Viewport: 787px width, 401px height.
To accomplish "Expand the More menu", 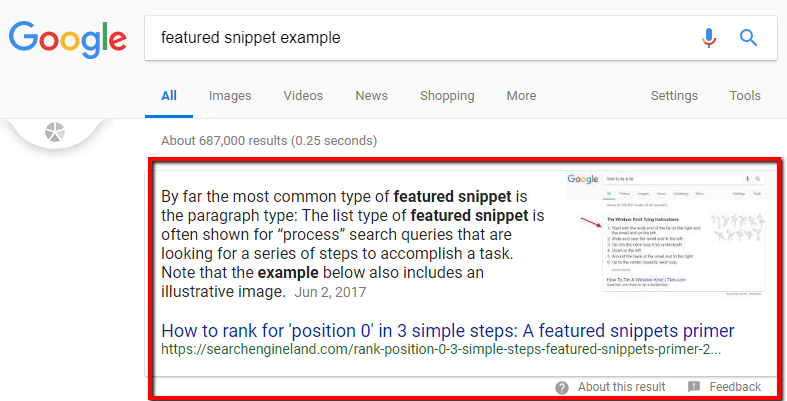I will 521,96.
